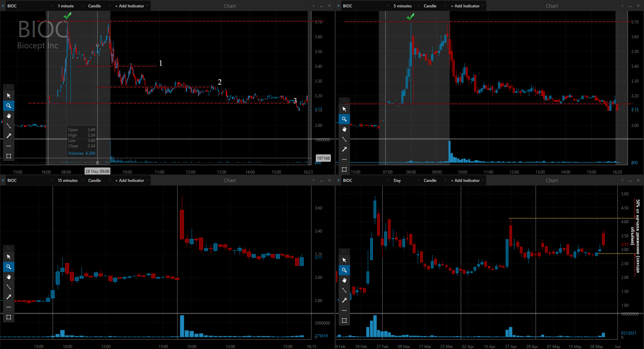
Task: Select the rectangle tool in the Day chart
Action: coord(344,320)
